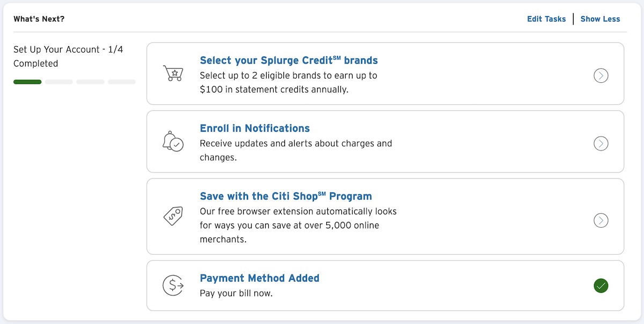Click the Pay your bill now text
The image size is (644, 324).
tap(236, 293)
